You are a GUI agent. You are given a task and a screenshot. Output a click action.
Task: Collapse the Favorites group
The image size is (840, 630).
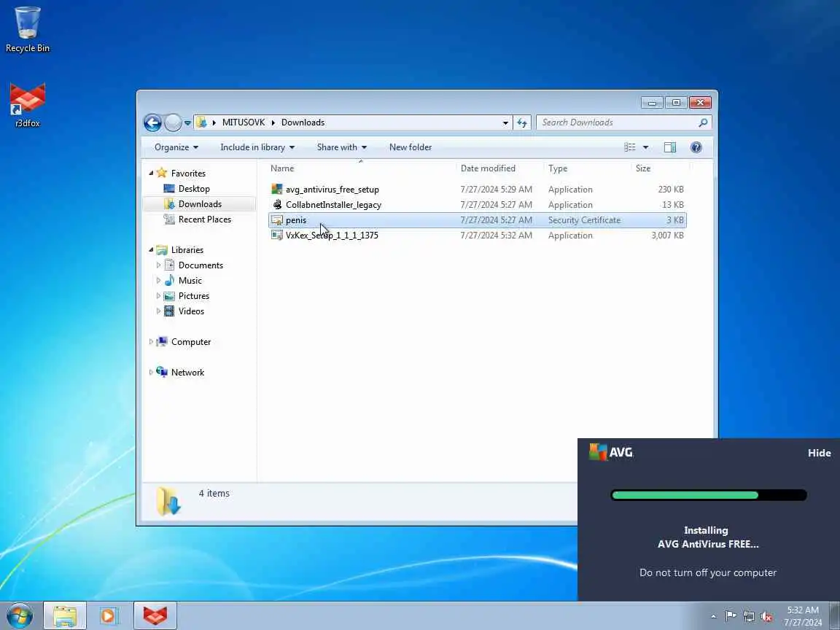(151, 173)
